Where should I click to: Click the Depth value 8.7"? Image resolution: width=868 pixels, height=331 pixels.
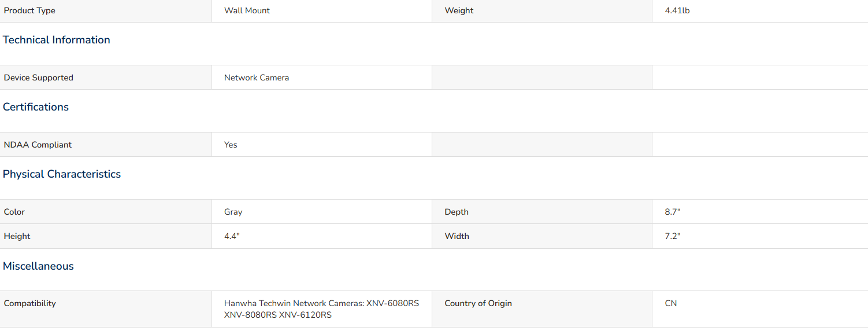click(x=673, y=212)
